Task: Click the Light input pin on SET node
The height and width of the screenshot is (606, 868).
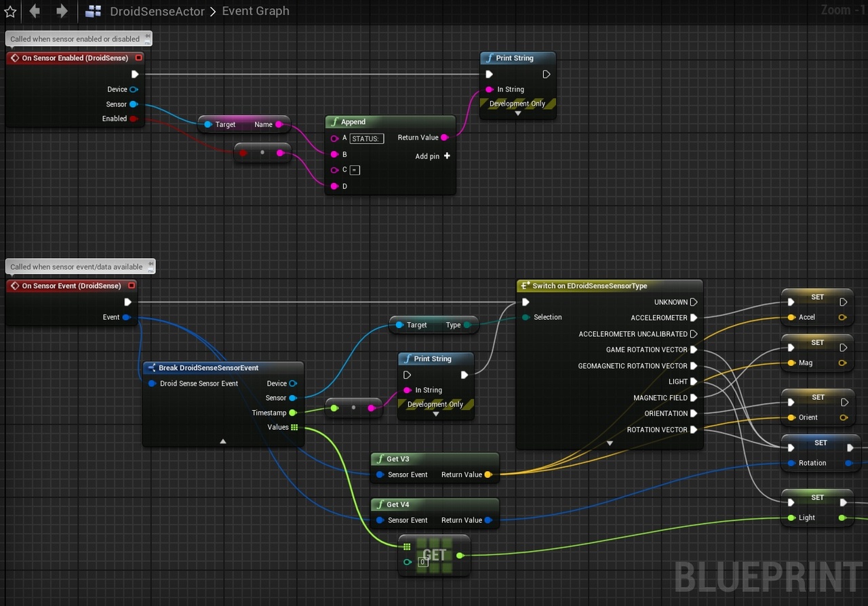Action: click(x=791, y=518)
